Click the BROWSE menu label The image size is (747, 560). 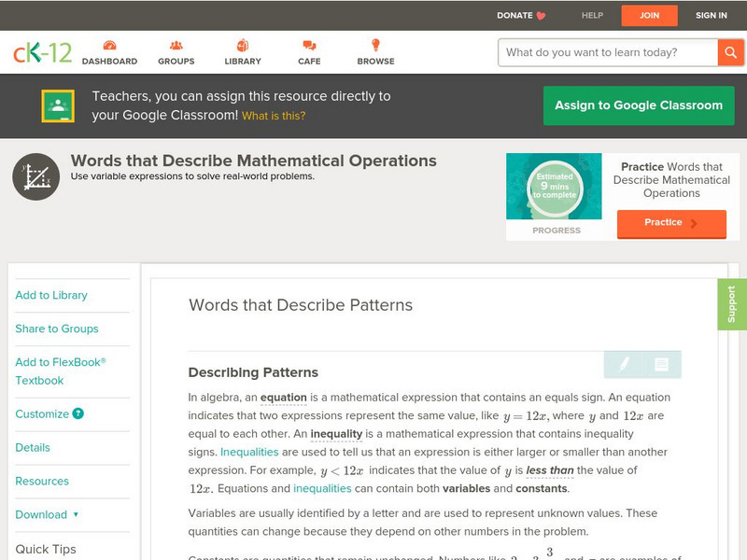click(x=376, y=62)
